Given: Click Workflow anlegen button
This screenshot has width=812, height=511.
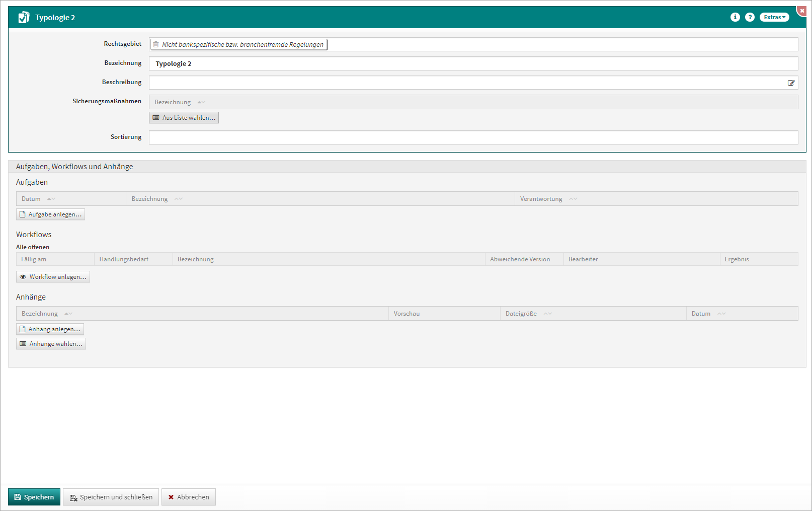Looking at the screenshot, I should [x=53, y=277].
